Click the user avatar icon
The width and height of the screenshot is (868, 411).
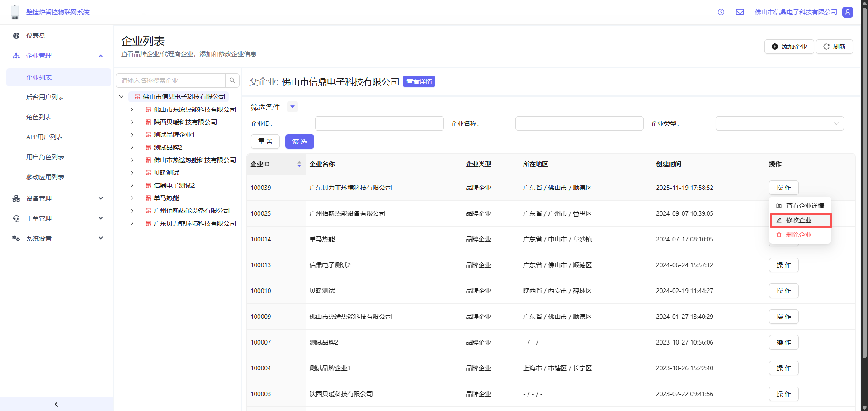click(848, 12)
